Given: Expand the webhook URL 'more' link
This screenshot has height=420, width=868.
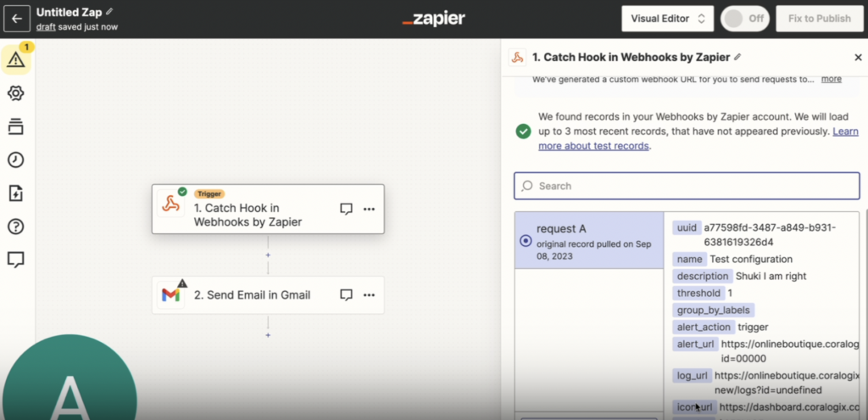Looking at the screenshot, I should coord(831,79).
